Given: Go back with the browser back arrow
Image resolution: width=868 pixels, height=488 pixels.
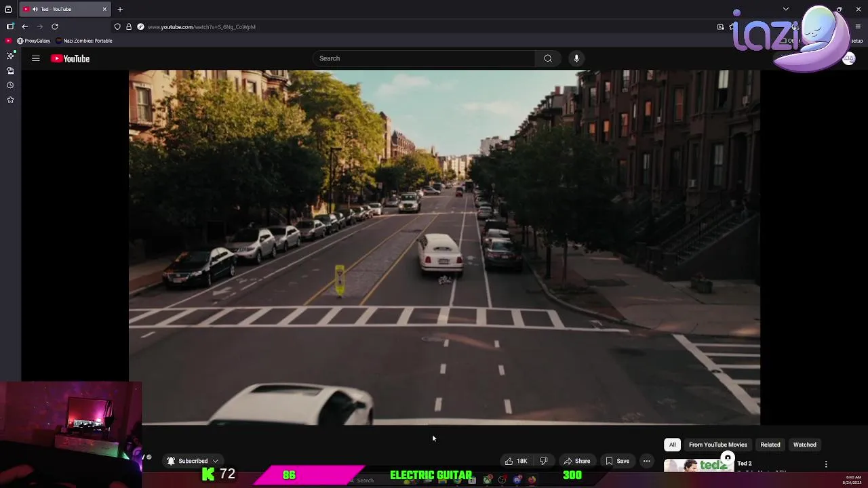Looking at the screenshot, I should tap(25, 26).
